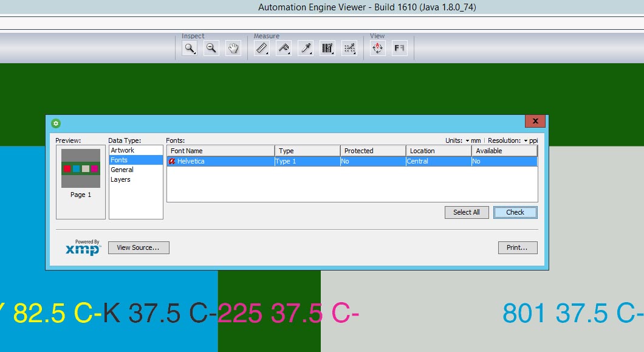Sort by Location column header
This screenshot has height=352, width=644.
[x=439, y=151]
